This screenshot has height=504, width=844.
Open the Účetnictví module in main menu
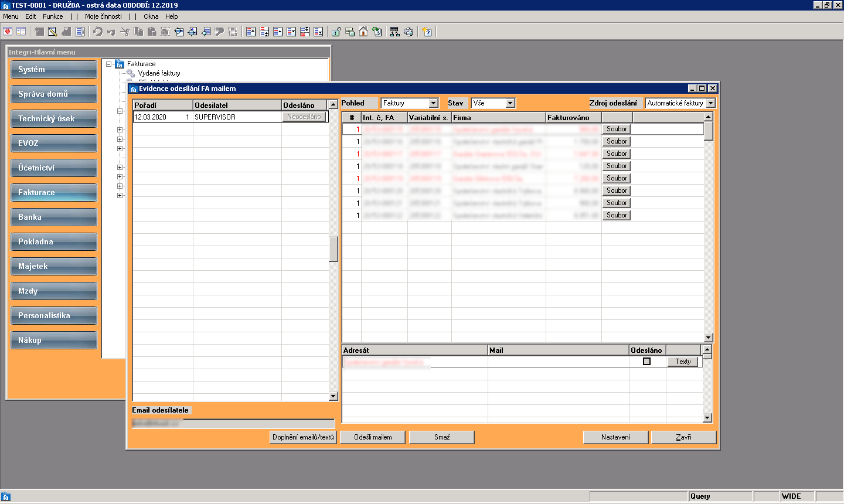54,168
